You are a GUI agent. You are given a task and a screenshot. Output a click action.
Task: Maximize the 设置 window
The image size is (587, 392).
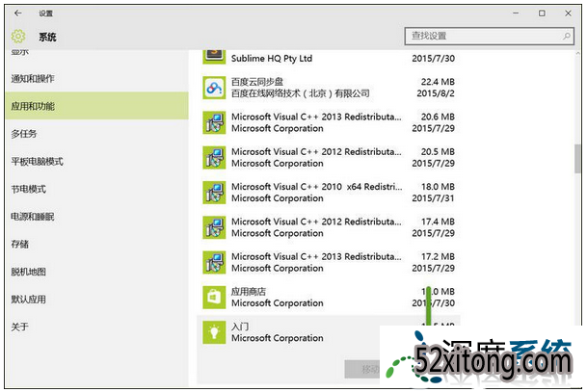542,13
